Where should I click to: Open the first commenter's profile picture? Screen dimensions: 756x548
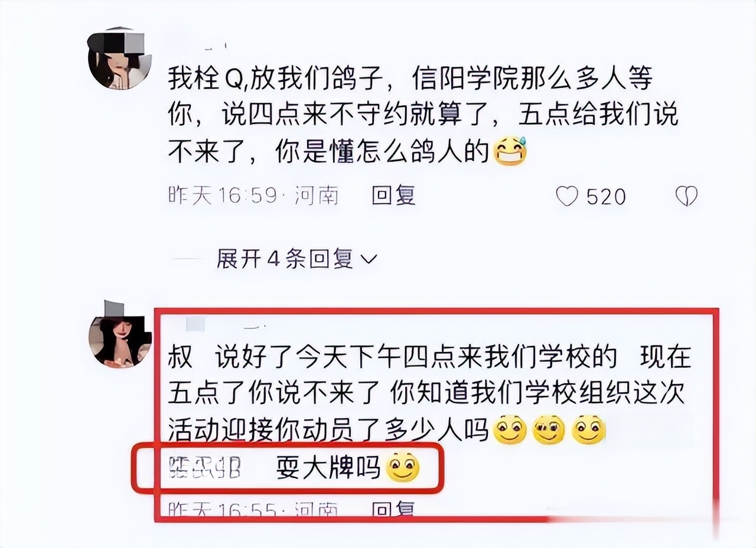(120, 58)
